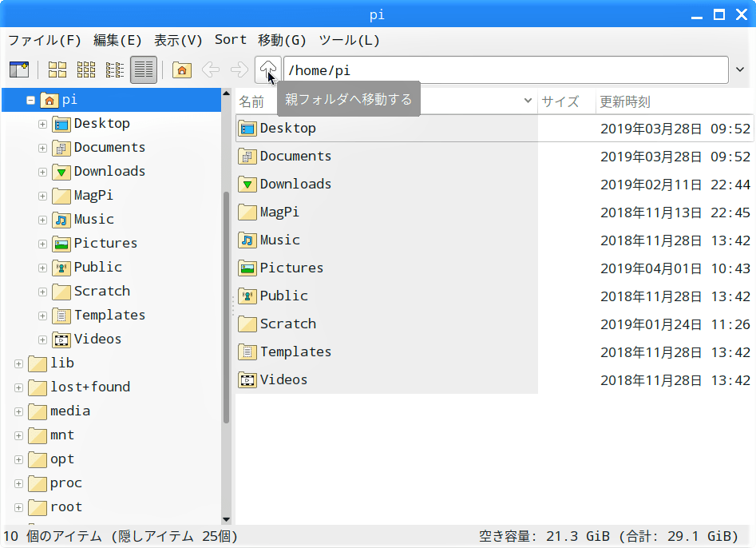756x548 pixels.
Task: Click tree scrollbar down arrow
Action: [x=226, y=519]
